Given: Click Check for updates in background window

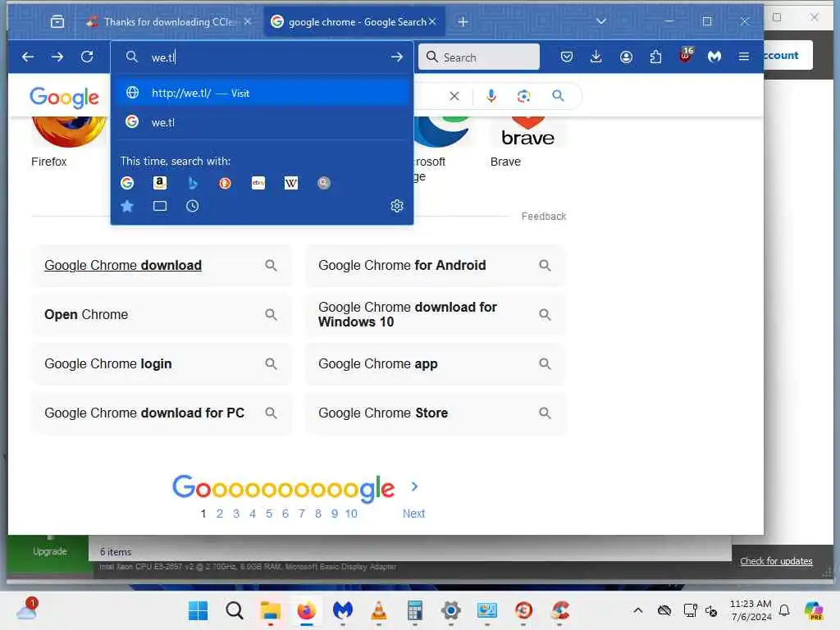Looking at the screenshot, I should coord(776,561).
